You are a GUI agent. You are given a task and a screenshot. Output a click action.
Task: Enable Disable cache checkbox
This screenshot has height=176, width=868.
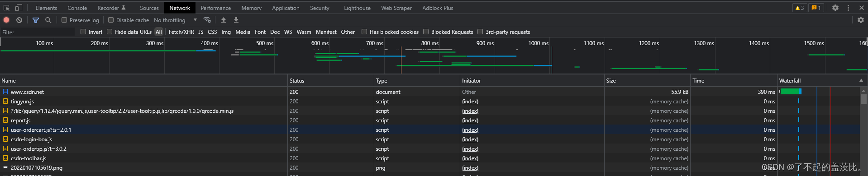(111, 20)
